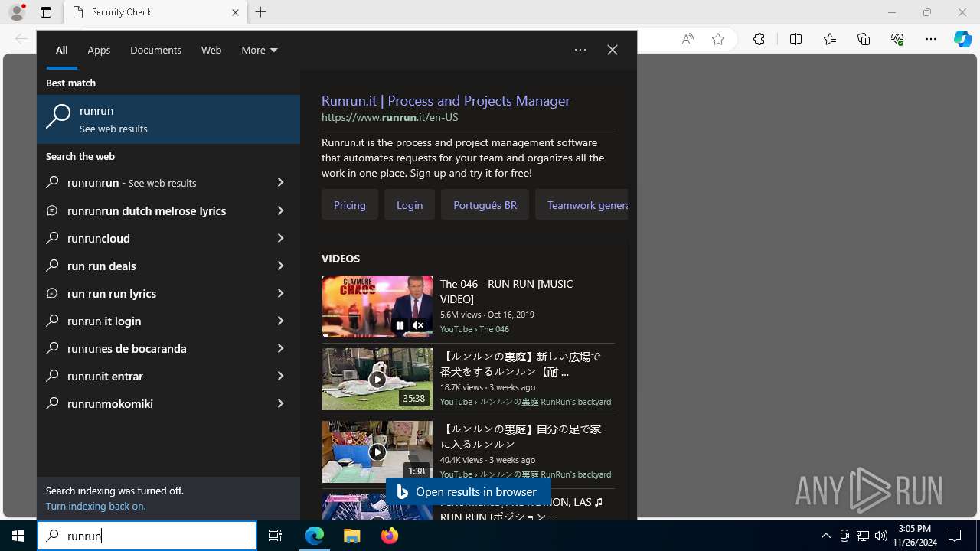Screen dimensions: 980x551
Task: Select the runrun best match result
Action: [x=168, y=119]
